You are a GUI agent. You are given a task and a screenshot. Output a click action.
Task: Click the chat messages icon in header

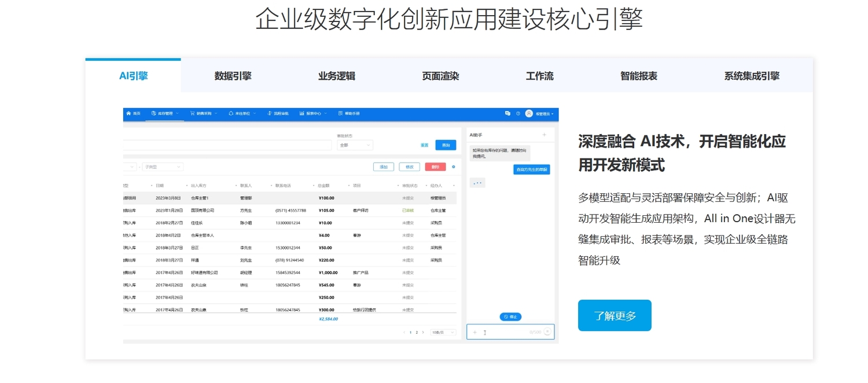coord(507,113)
